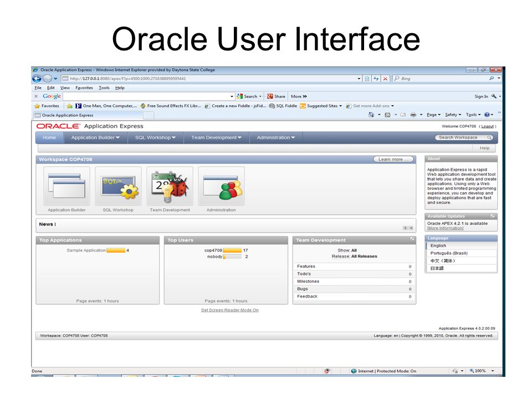Click the Learn more button
Screen dimensions: 532x399
tap(393, 159)
